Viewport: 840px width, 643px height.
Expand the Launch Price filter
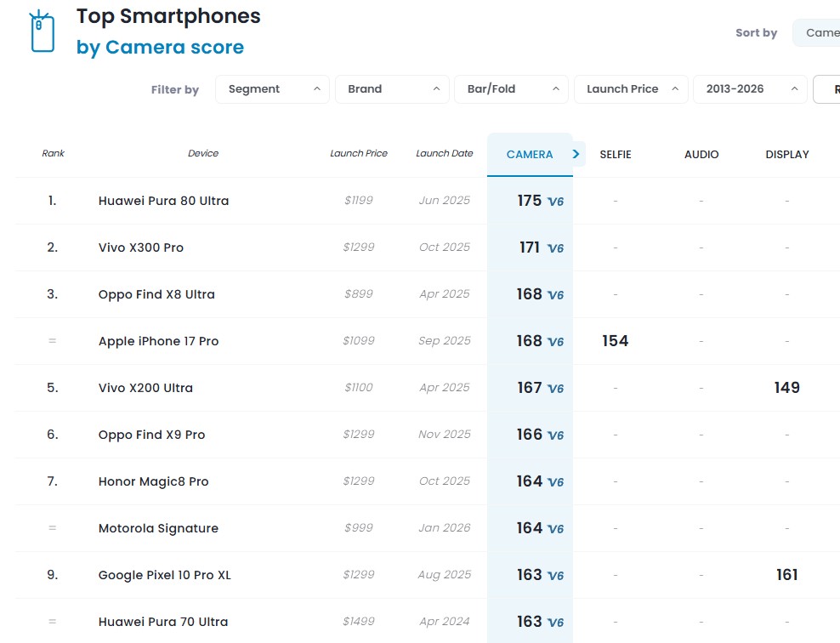(631, 88)
